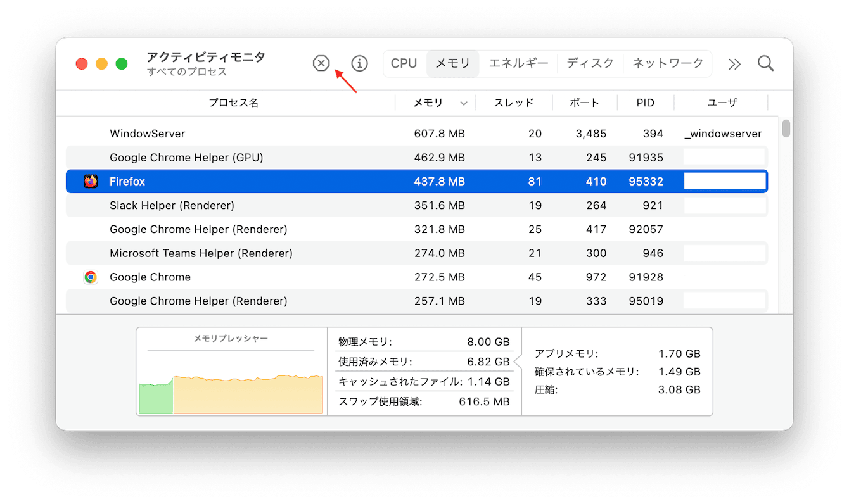The width and height of the screenshot is (849, 504).
Task: Toggle sort arrow on メモリ column
Action: (x=464, y=103)
